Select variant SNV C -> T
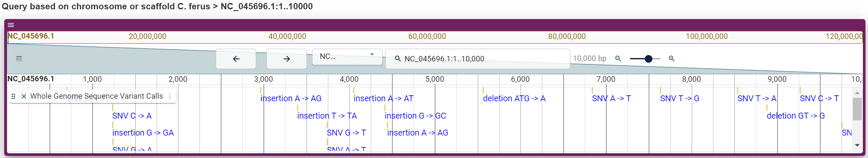Viewport: 868px width, 158px height. 819,98
